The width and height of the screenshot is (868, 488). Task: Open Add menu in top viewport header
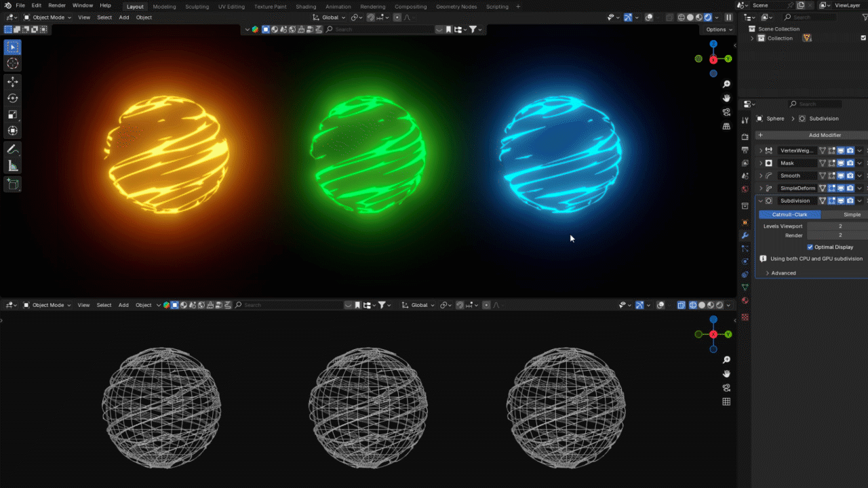pos(124,18)
